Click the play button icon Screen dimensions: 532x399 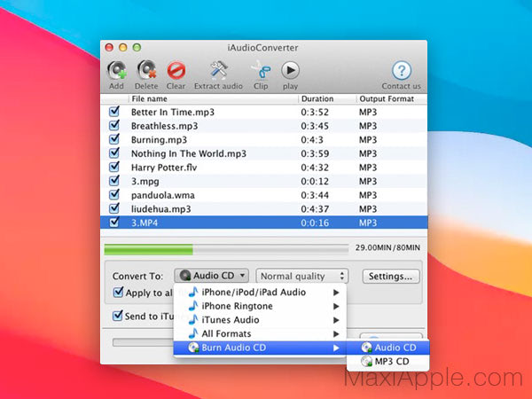click(290, 70)
